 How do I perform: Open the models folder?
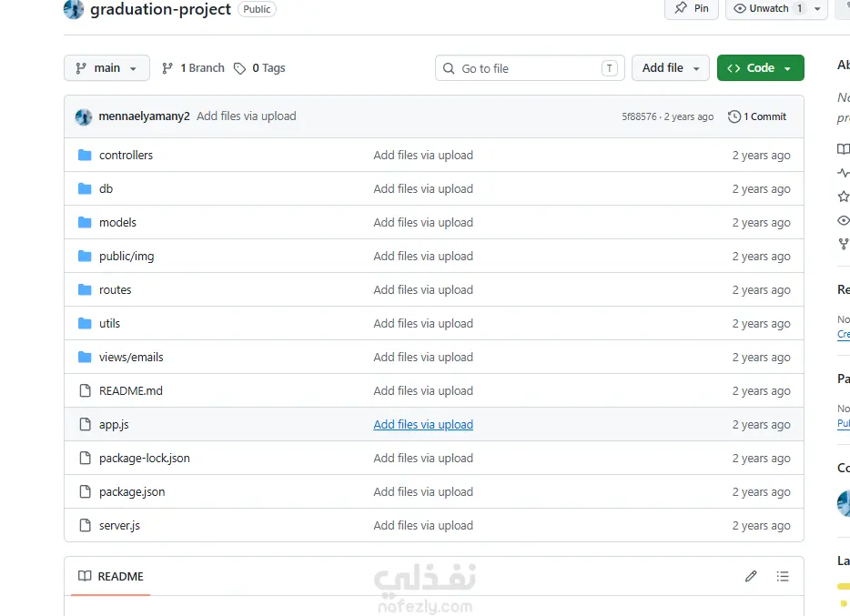coord(117,222)
